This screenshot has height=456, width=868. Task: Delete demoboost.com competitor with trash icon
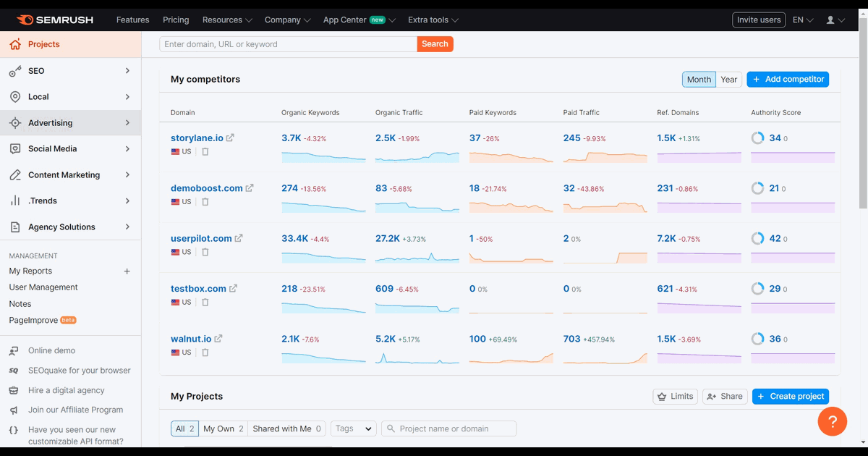(205, 202)
